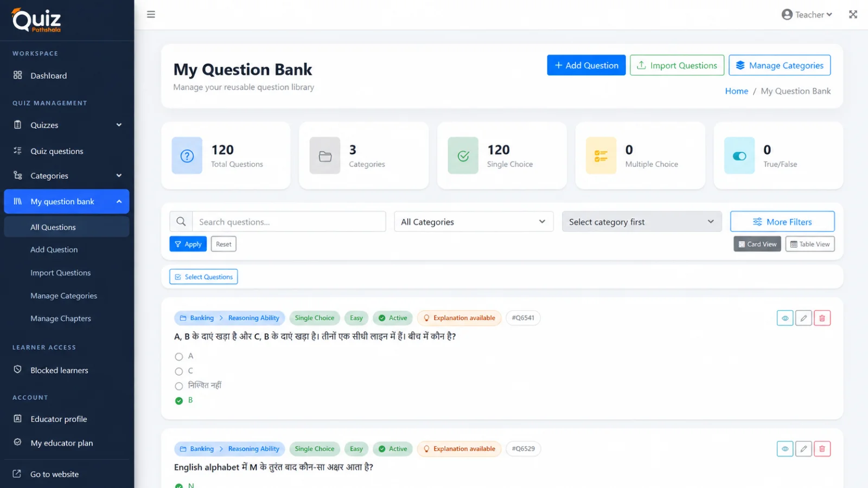
Task: Preview question #Q6529 with the eye icon
Action: 785,449
